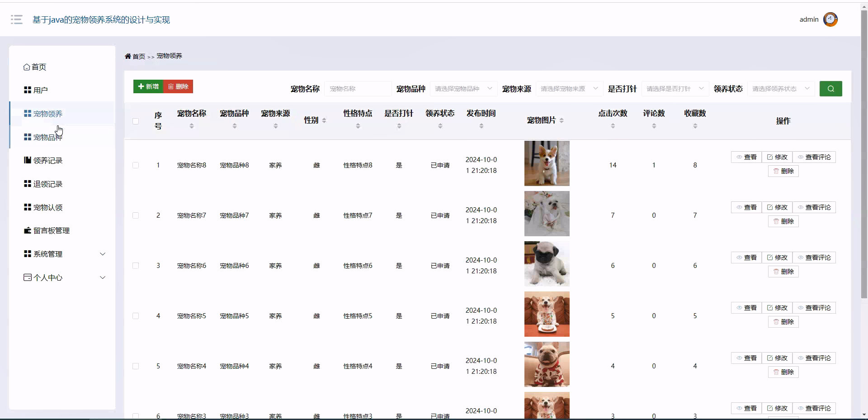Sort by 宠物名称 column arrows
This screenshot has width=868, height=420.
click(192, 126)
